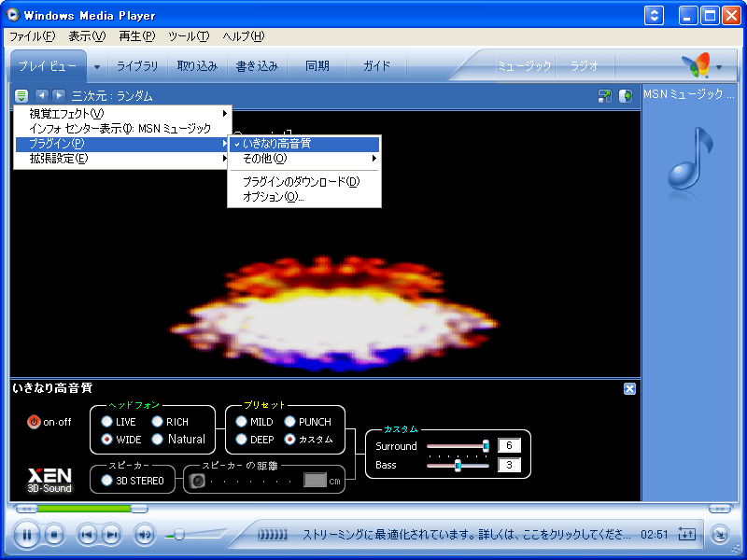
Task: Open オプション menu item
Action: [x=304, y=197]
